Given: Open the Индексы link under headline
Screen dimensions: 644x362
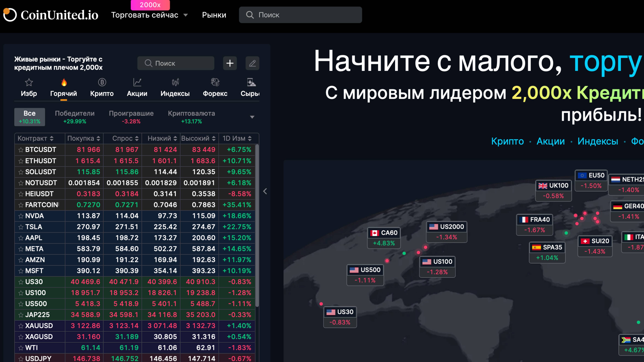Looking at the screenshot, I should 598,141.
